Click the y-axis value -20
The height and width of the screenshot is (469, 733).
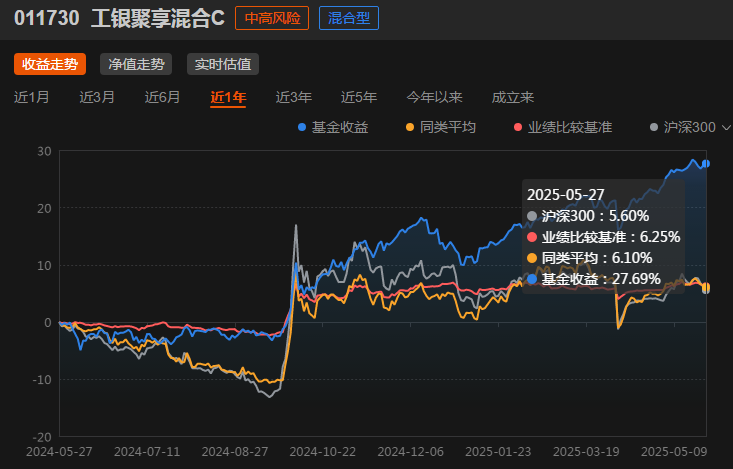[42, 437]
